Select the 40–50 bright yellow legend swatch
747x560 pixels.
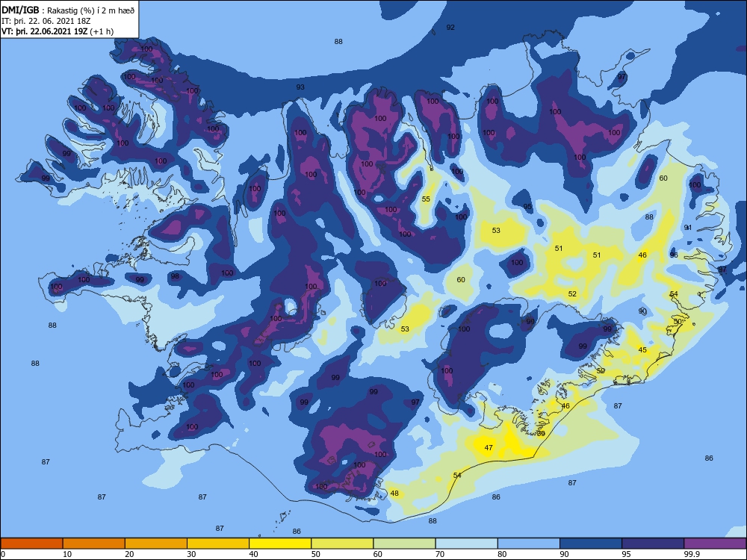(x=280, y=544)
